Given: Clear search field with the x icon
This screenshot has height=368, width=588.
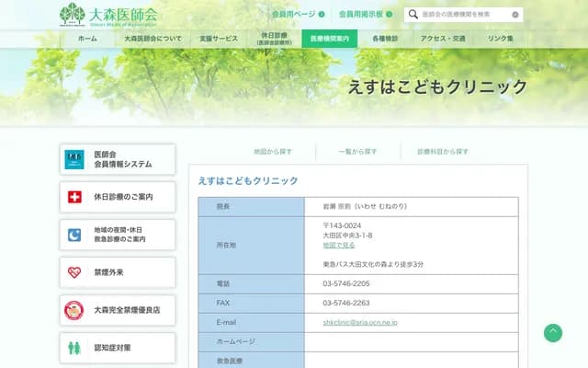Looking at the screenshot, I should tap(515, 15).
